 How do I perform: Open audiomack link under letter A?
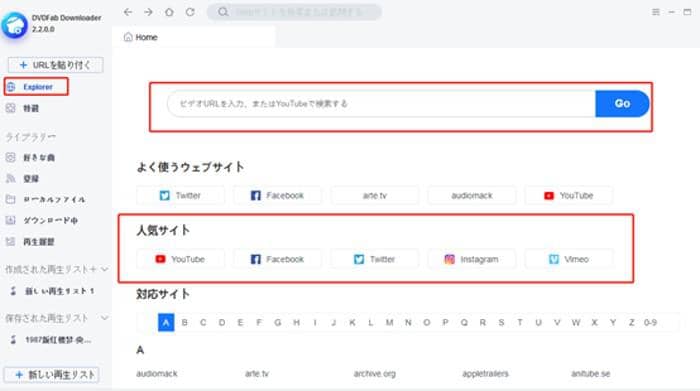(157, 374)
